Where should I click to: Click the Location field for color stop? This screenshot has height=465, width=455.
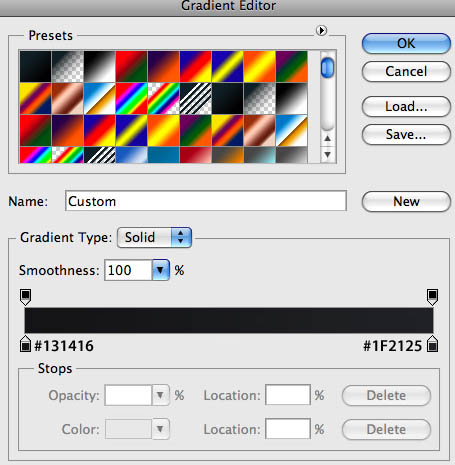[x=288, y=429]
